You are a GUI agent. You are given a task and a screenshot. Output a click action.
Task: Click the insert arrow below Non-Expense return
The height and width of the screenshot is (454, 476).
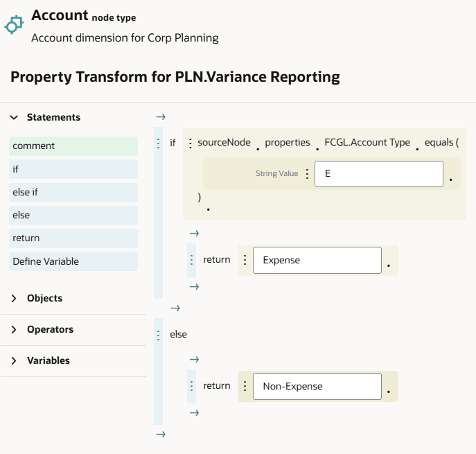[x=194, y=413]
